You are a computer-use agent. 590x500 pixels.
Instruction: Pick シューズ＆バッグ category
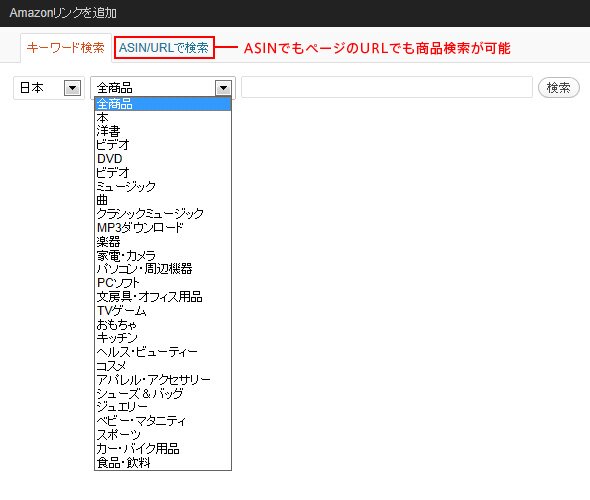(163, 393)
